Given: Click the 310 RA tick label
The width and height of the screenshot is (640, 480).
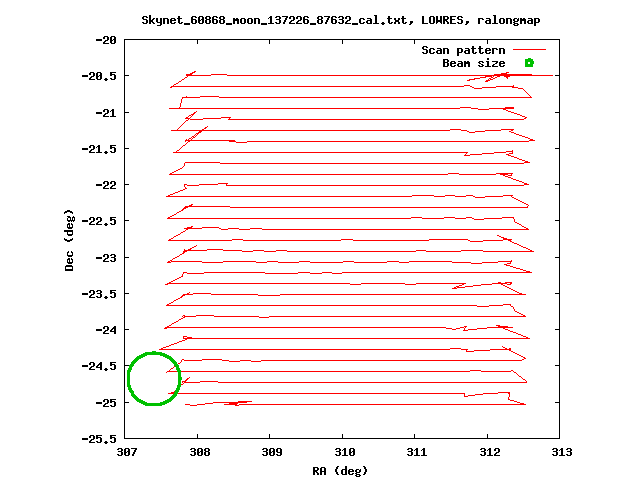Looking at the screenshot, I should [x=344, y=452].
